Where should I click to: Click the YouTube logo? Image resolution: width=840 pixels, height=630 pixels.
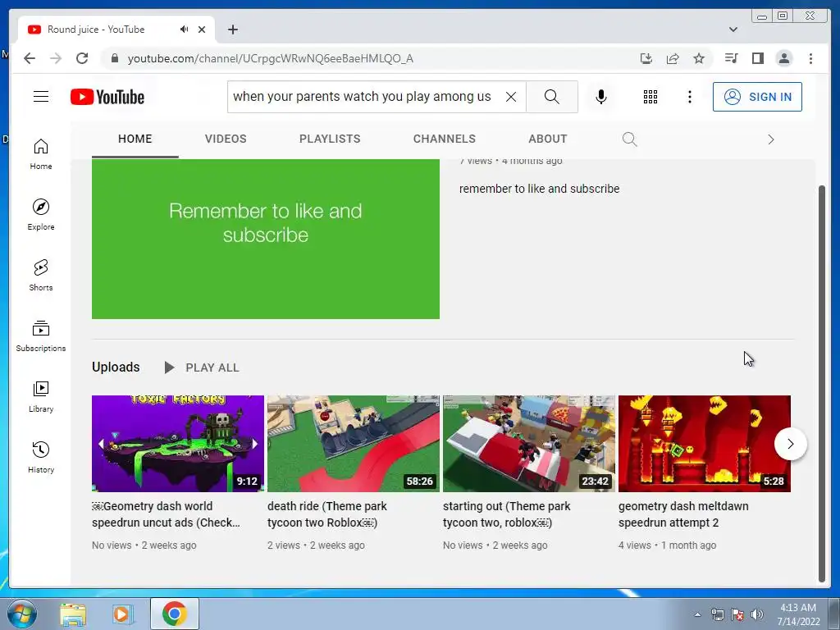pos(107,97)
